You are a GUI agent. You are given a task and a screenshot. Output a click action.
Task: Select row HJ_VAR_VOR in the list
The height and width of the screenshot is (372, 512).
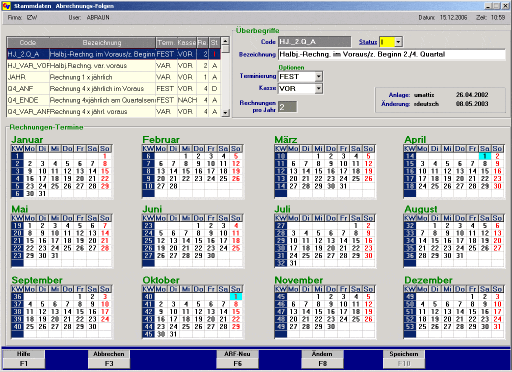click(x=113, y=66)
